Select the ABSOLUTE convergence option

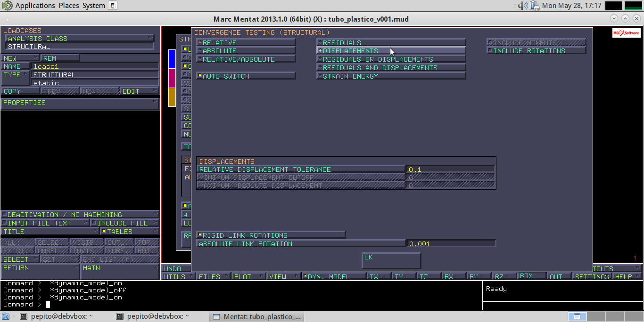[246, 51]
